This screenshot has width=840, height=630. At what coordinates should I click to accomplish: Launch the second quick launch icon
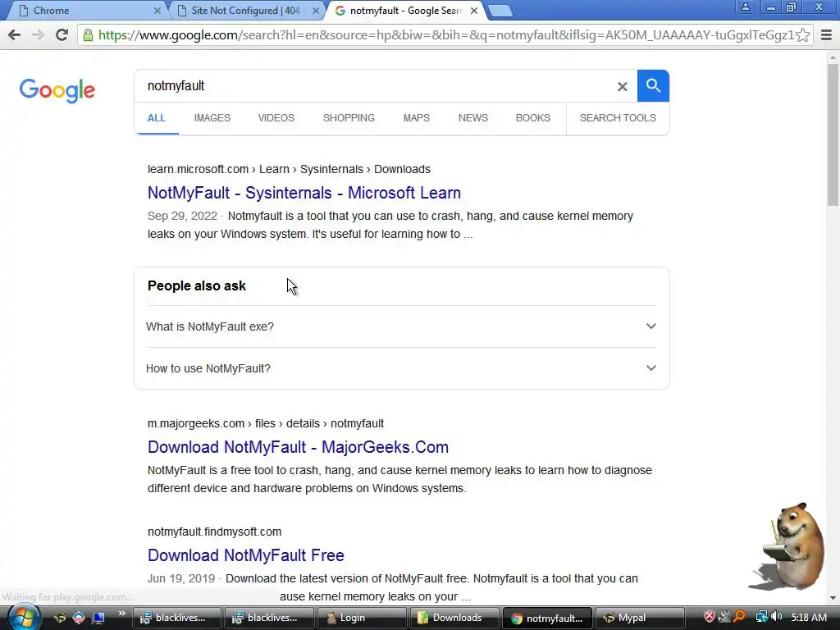(79, 618)
